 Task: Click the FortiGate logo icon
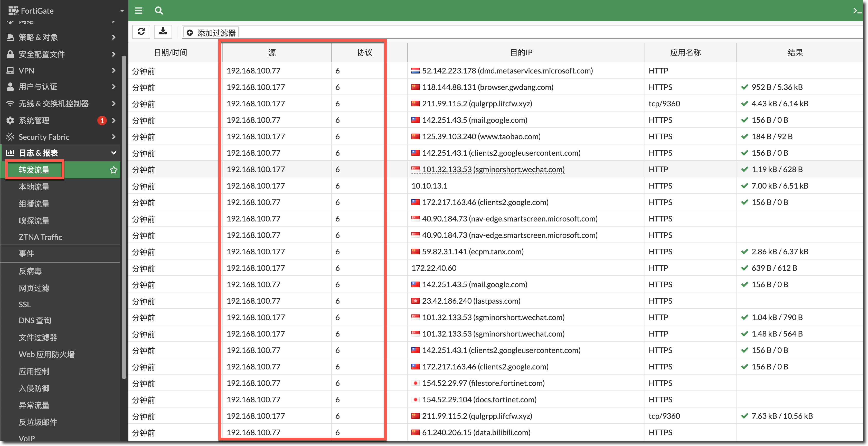point(13,11)
